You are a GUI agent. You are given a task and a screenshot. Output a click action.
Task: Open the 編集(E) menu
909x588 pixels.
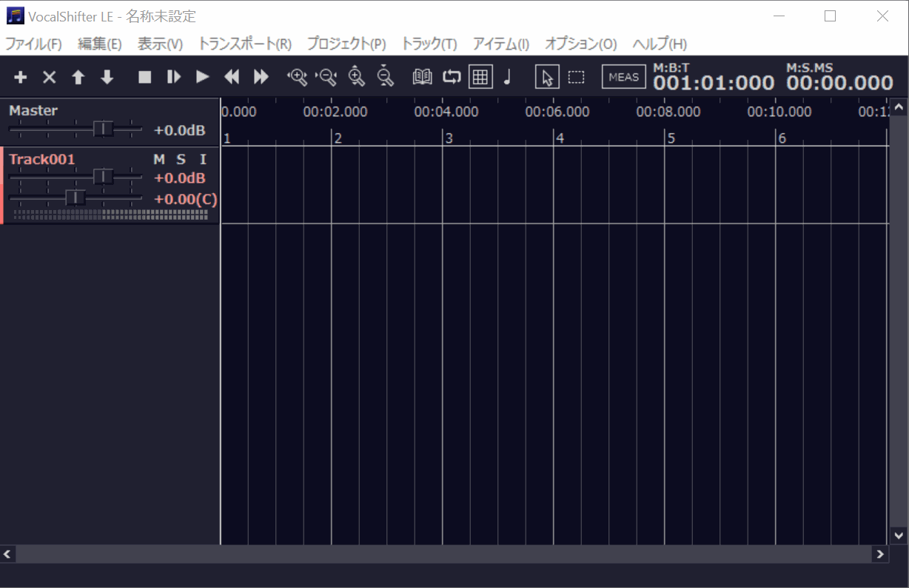click(x=100, y=44)
